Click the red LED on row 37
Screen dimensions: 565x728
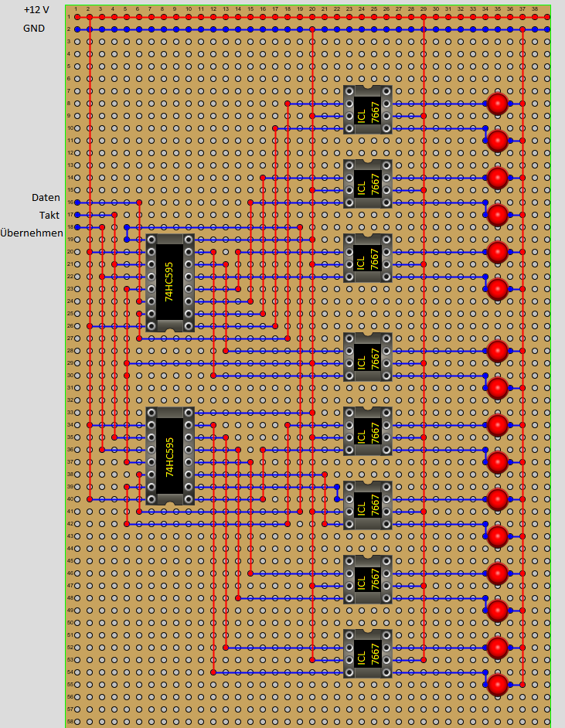[498, 462]
